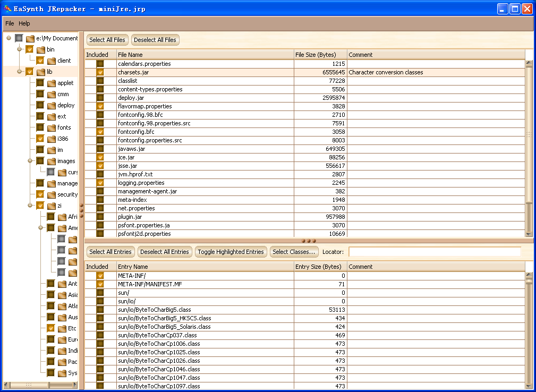Toggle the checkbox beside the bin folder
The image size is (536, 392).
point(30,49)
